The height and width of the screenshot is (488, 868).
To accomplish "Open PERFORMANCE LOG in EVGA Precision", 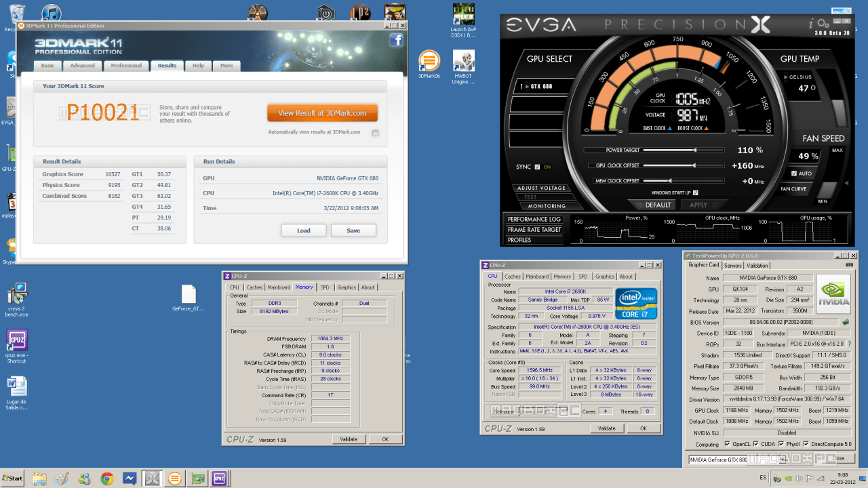I will click(x=534, y=219).
